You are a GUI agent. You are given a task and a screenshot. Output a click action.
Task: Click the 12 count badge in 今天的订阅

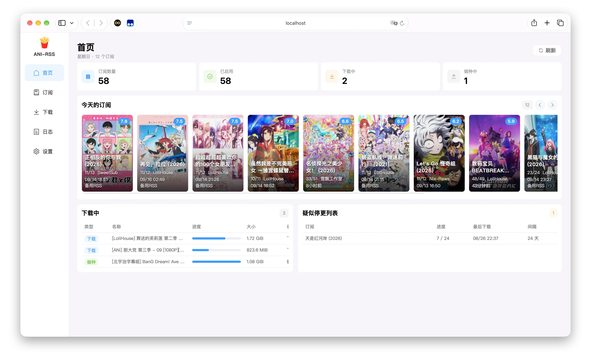click(527, 105)
